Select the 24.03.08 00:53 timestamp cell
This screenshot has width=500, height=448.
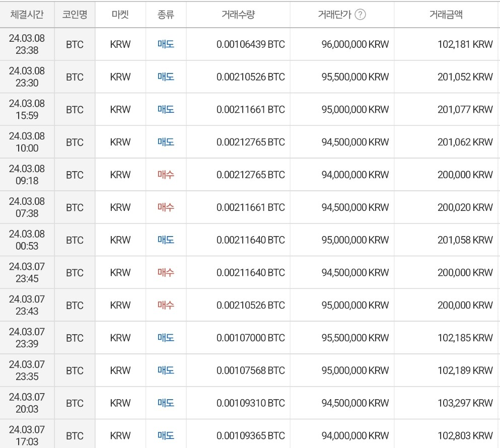click(x=27, y=240)
